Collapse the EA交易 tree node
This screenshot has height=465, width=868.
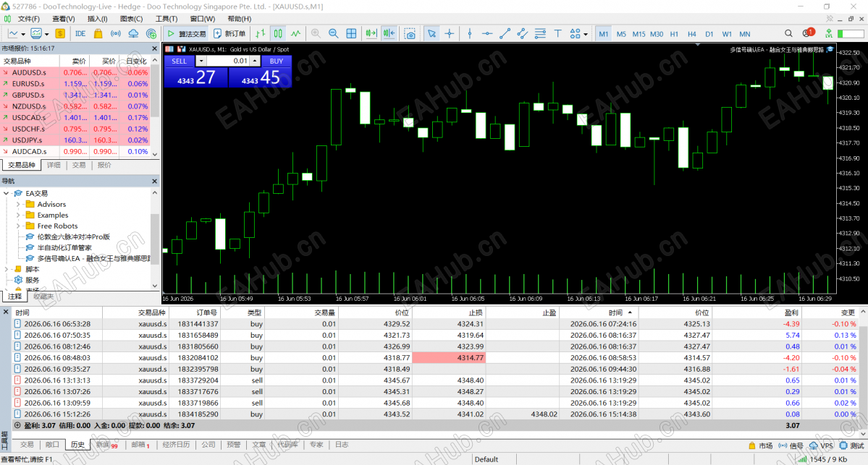click(x=6, y=194)
